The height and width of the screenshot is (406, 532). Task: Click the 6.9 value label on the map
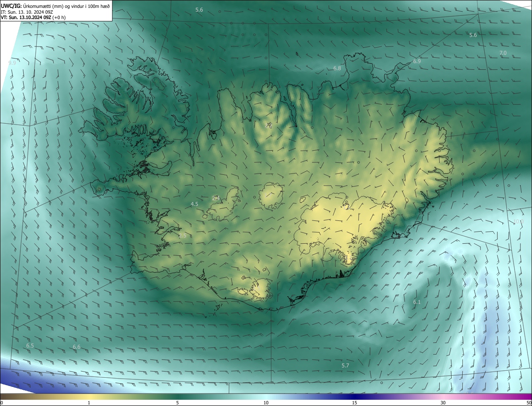(x=417, y=61)
